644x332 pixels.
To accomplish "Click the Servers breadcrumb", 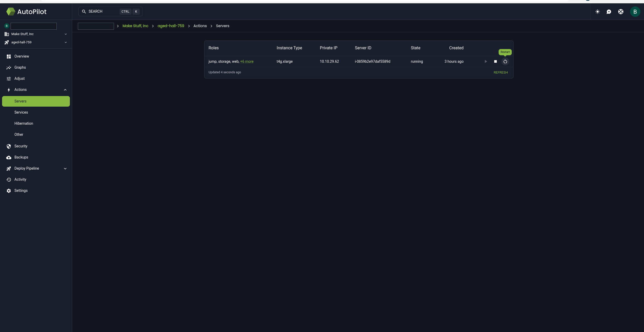I will (222, 26).
